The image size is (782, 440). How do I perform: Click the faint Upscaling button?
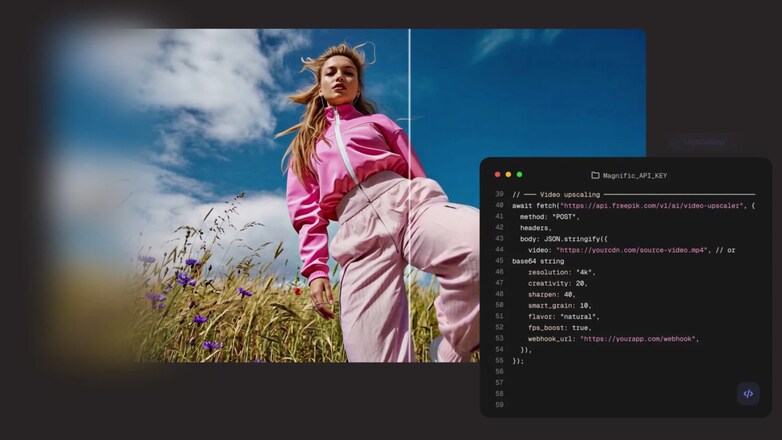pyautogui.click(x=704, y=142)
